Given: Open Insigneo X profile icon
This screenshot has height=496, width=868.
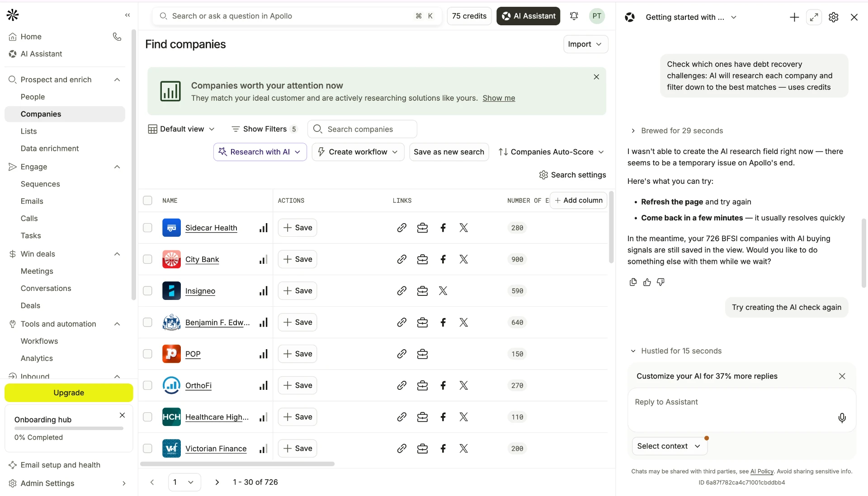Looking at the screenshot, I should (x=443, y=291).
